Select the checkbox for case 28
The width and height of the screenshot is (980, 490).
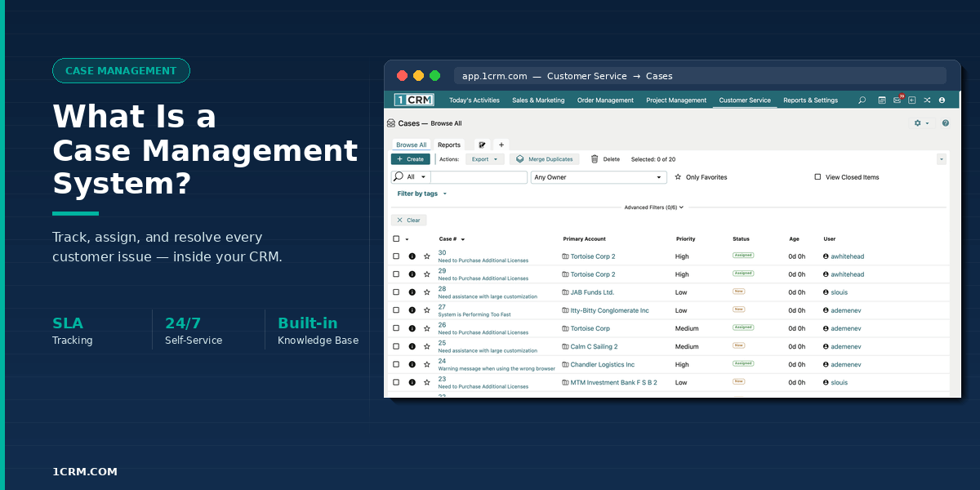click(x=396, y=292)
